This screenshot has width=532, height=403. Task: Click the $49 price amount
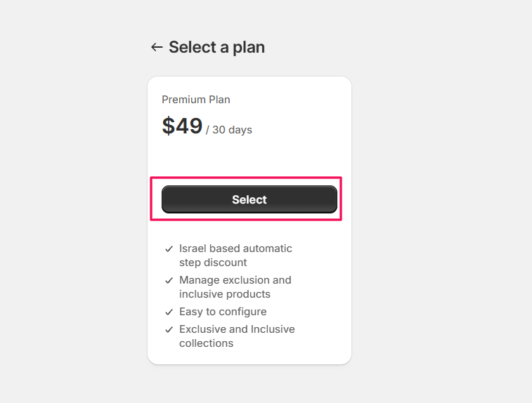coord(182,126)
